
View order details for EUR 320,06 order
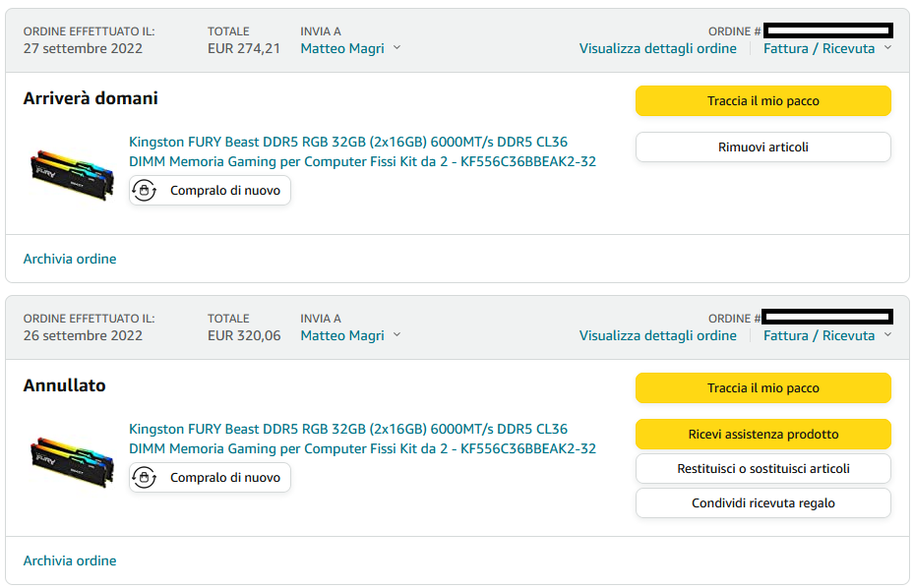(x=657, y=335)
